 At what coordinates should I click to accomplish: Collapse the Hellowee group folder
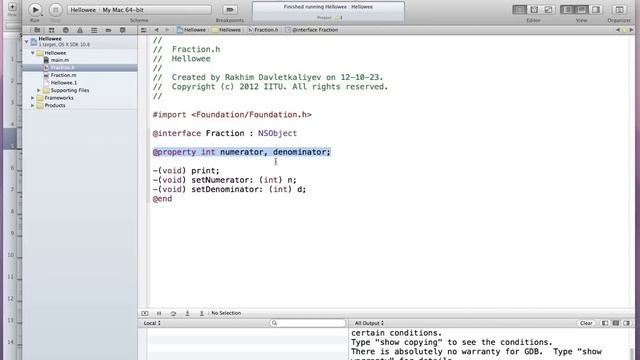point(33,53)
